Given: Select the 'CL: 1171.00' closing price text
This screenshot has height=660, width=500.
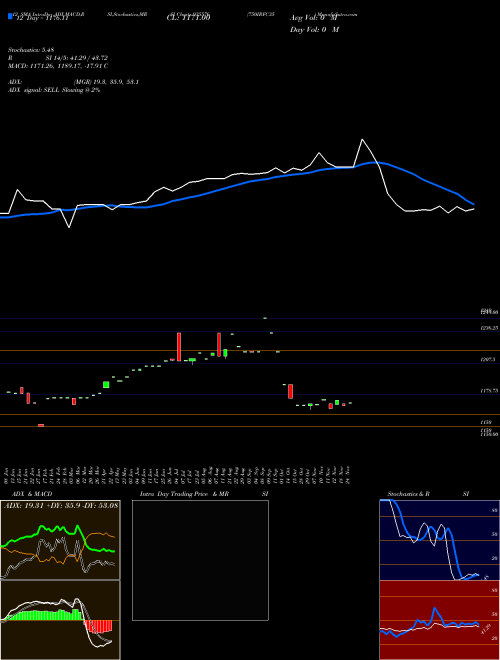Looking at the screenshot, I should pyautogui.click(x=188, y=17).
